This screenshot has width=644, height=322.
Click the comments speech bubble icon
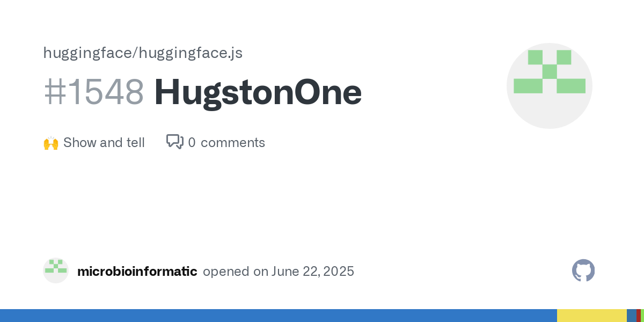(x=175, y=142)
